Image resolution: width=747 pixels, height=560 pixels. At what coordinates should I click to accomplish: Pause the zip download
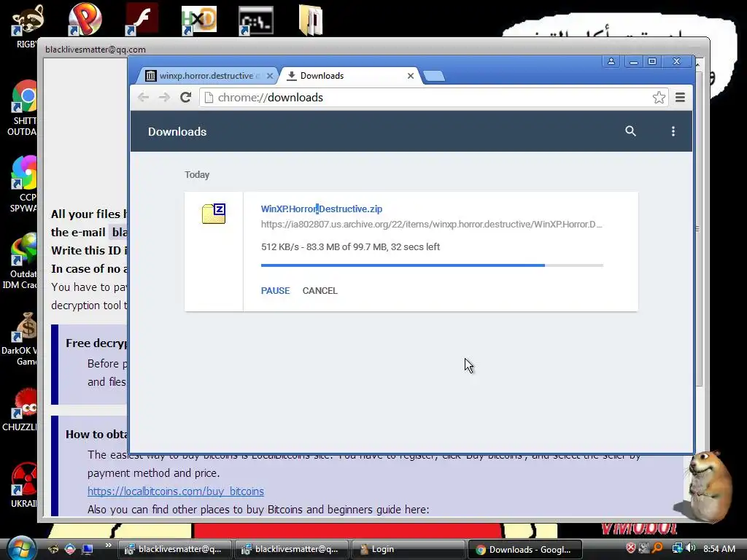[x=275, y=290]
